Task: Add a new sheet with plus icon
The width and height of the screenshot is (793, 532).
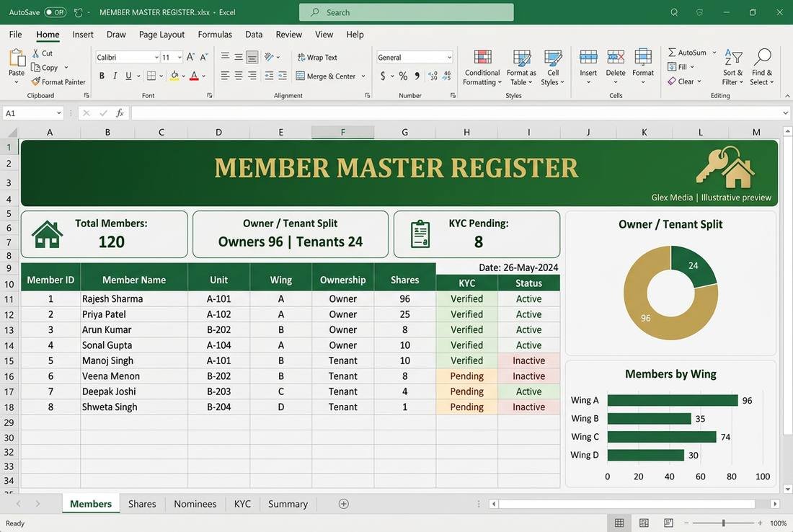Action: 343,504
